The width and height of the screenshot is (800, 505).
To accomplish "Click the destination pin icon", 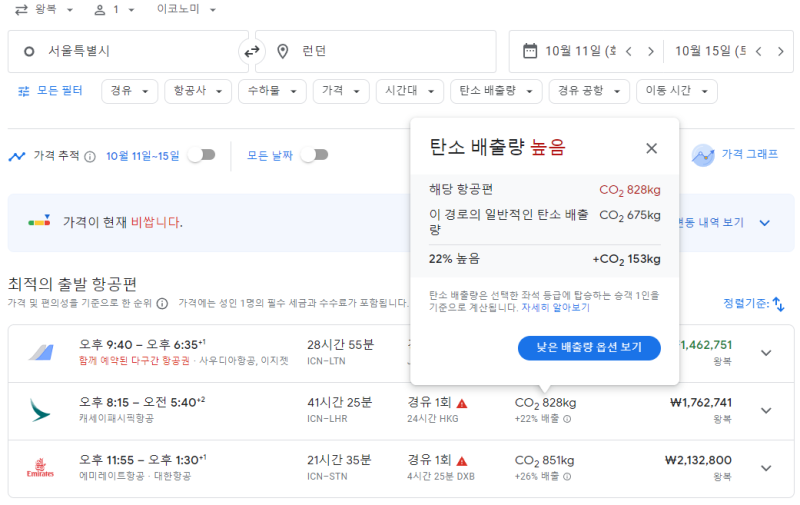I will point(283,51).
